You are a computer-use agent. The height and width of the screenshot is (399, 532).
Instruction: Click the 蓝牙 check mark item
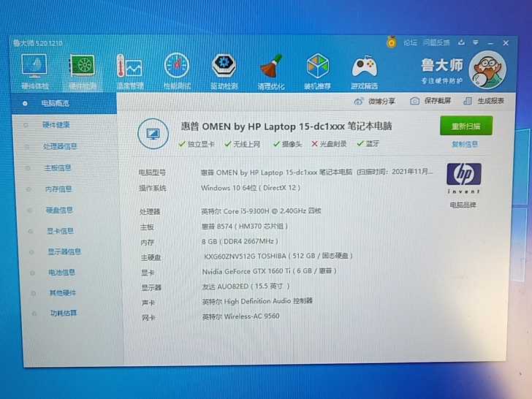click(368, 143)
